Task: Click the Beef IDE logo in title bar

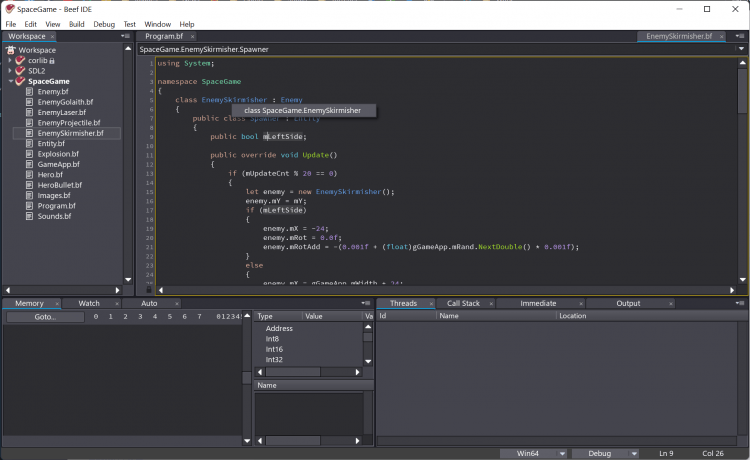Action: pos(9,8)
